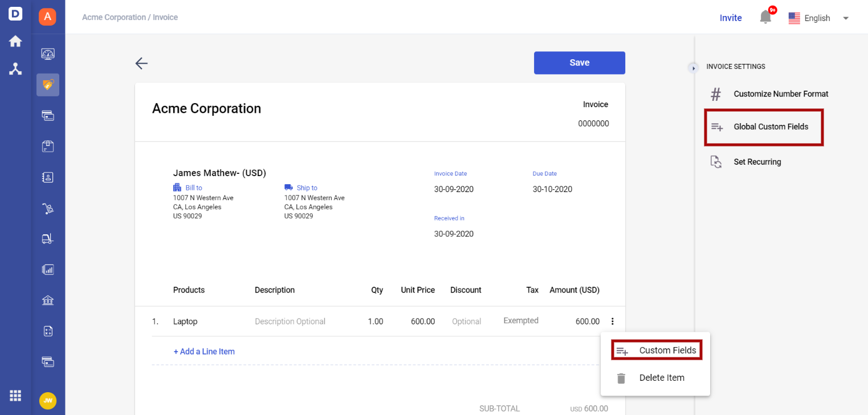This screenshot has width=868, height=415.
Task: Click the Bill to building icon
Action: (177, 188)
